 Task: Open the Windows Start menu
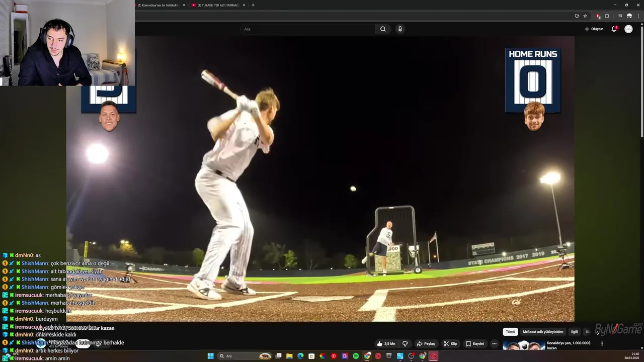[210, 356]
